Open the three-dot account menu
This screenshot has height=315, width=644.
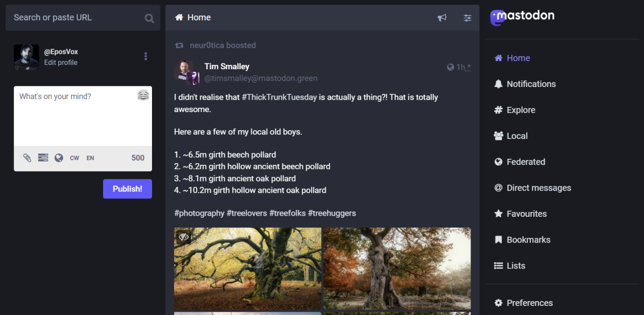(x=146, y=56)
